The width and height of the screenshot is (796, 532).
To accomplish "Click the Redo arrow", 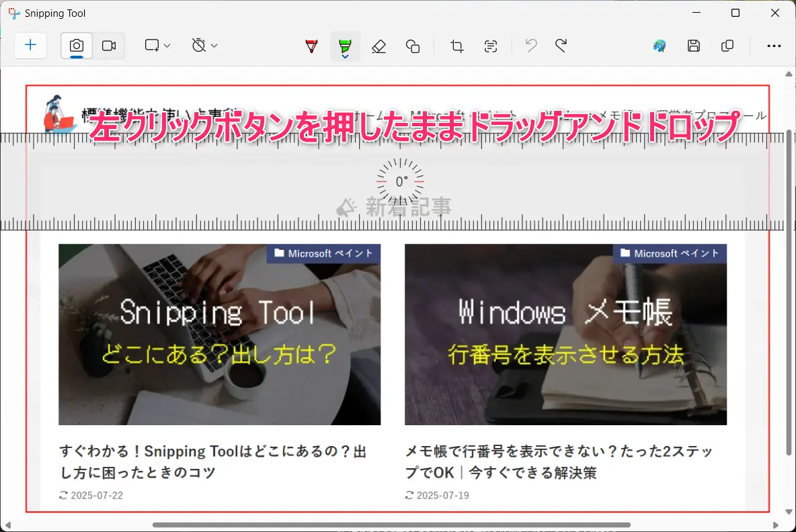I will 561,46.
